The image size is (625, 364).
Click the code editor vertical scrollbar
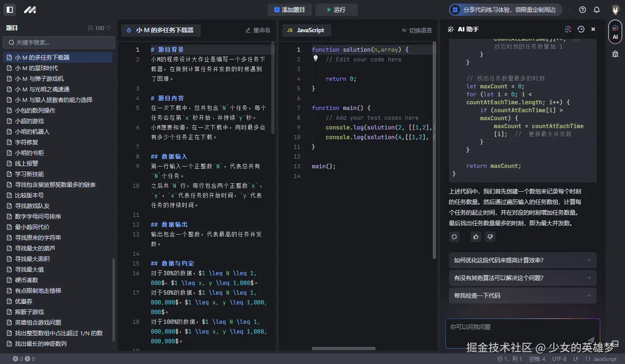click(x=434, y=150)
